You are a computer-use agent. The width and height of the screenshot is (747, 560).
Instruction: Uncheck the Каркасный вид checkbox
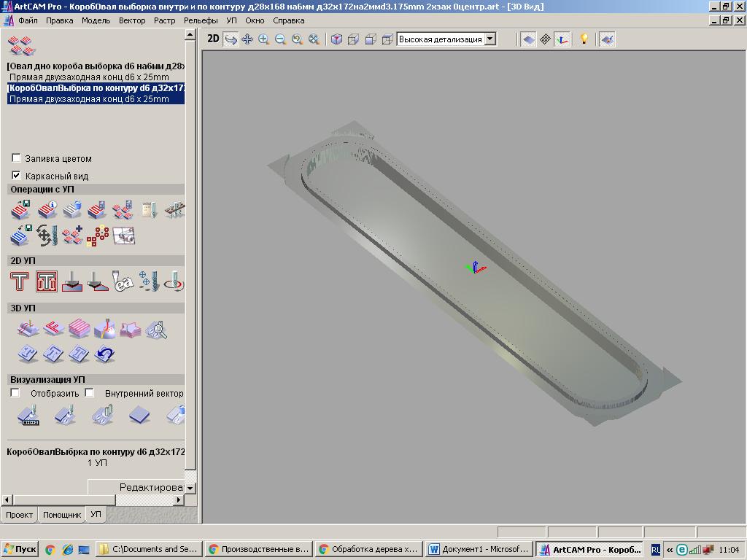coord(16,176)
